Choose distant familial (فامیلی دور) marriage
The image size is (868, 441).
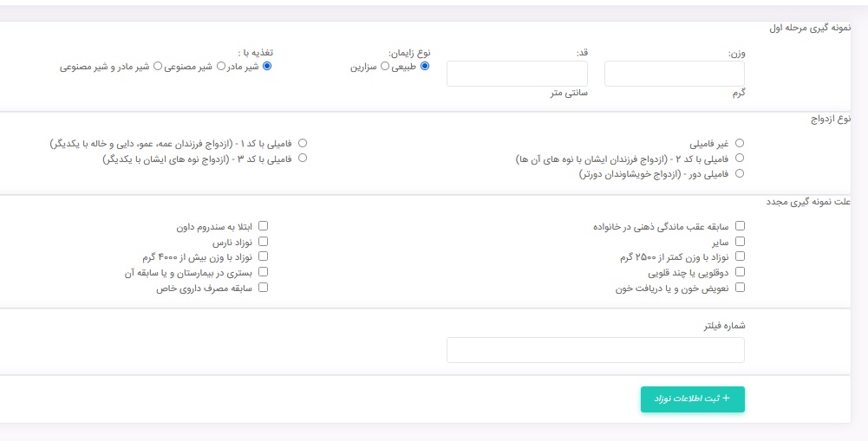pos(740,174)
